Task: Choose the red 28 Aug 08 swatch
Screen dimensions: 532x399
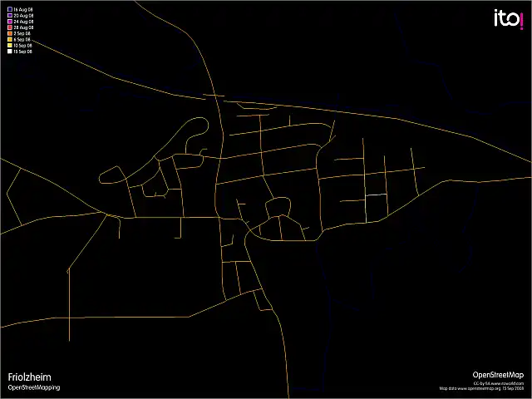Action: click(10, 27)
